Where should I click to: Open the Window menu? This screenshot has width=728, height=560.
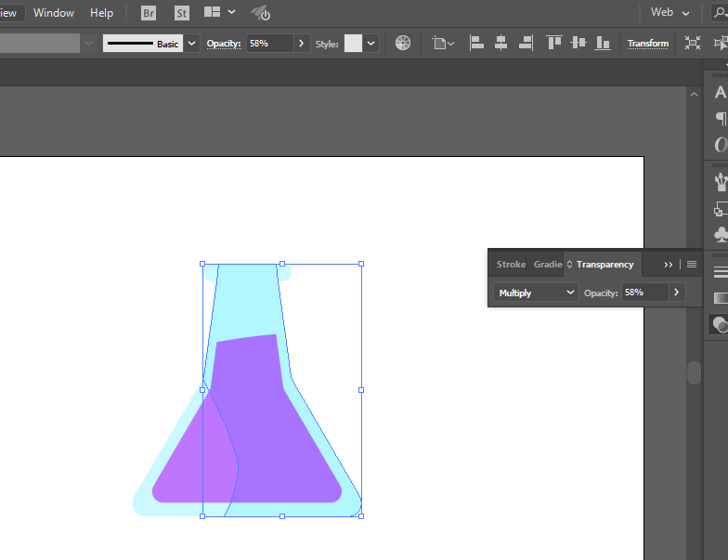point(54,13)
